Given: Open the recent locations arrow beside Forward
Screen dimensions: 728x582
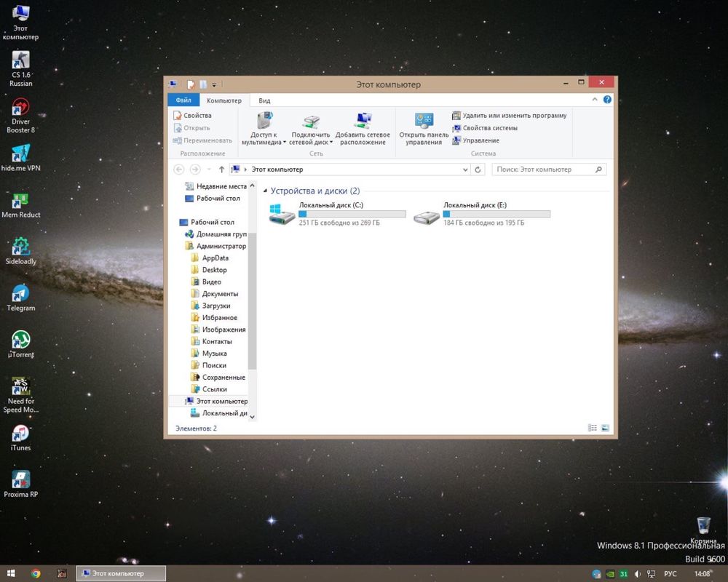Looking at the screenshot, I should 209,170.
